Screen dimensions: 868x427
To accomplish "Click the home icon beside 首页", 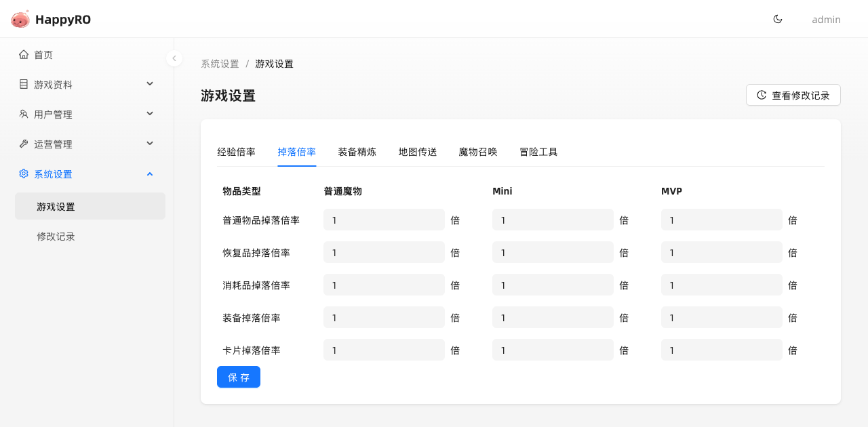I will tap(24, 54).
